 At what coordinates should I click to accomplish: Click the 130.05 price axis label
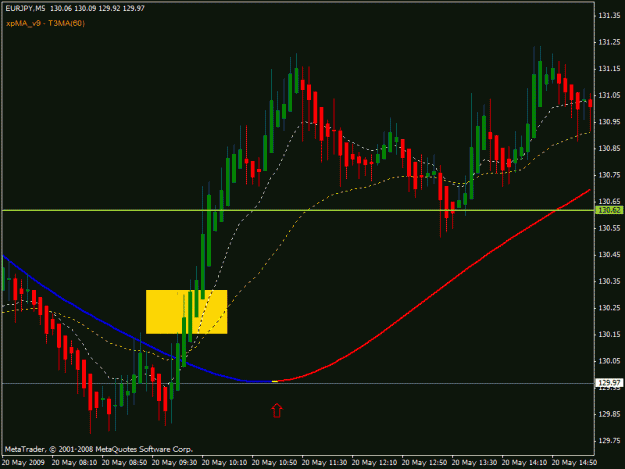click(610, 361)
